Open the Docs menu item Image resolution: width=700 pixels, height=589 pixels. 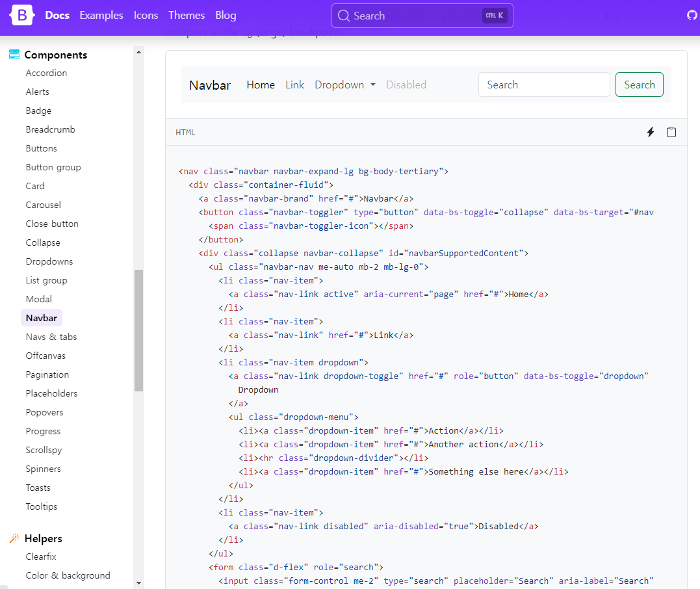pos(57,15)
